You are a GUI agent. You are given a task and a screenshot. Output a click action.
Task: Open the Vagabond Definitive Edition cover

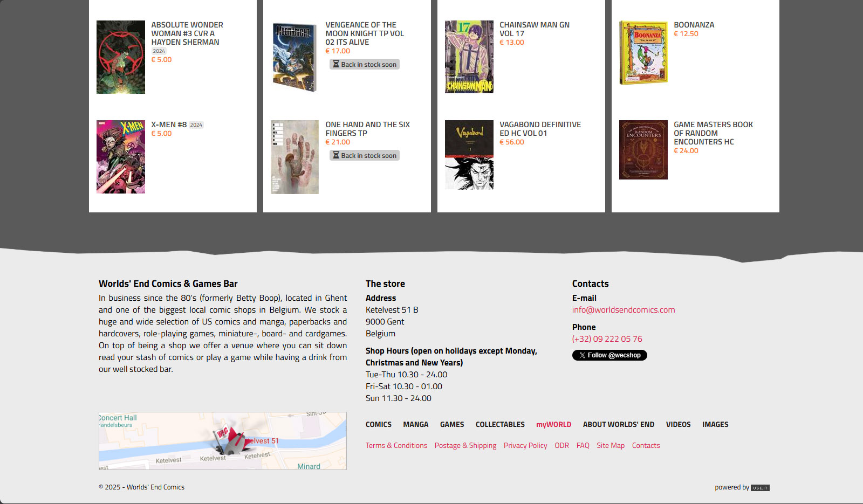[x=469, y=155]
